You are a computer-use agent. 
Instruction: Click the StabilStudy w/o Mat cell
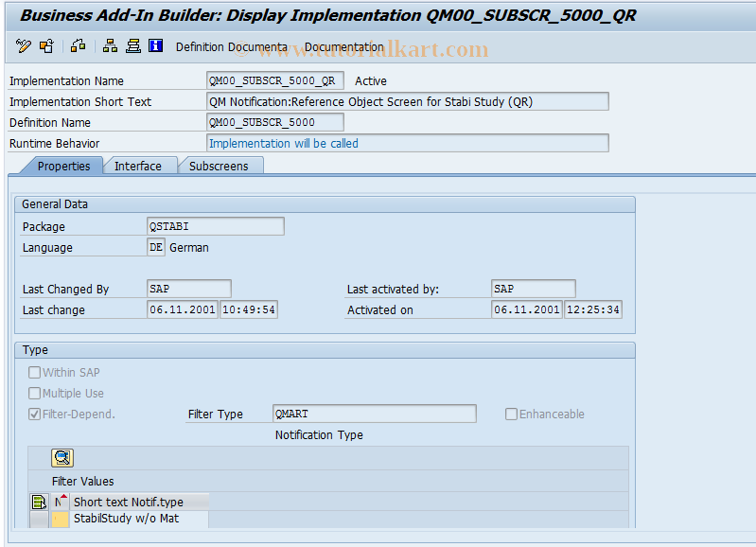click(139, 519)
